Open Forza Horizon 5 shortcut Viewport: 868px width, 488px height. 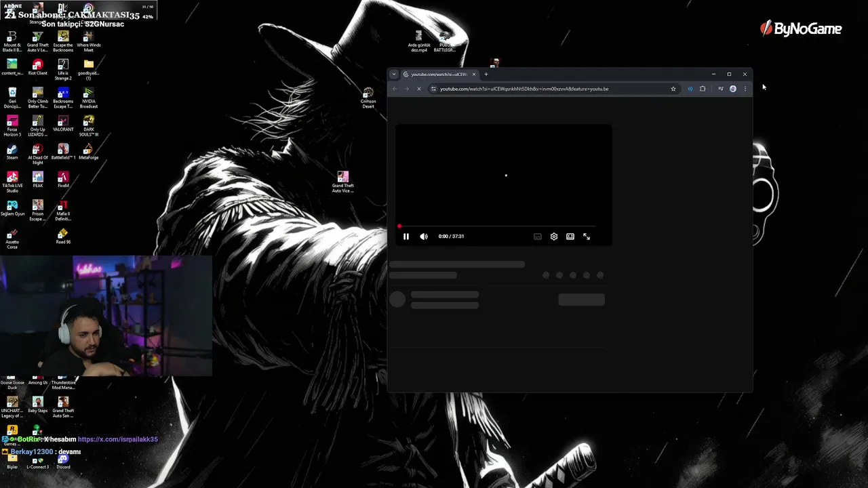click(x=12, y=125)
